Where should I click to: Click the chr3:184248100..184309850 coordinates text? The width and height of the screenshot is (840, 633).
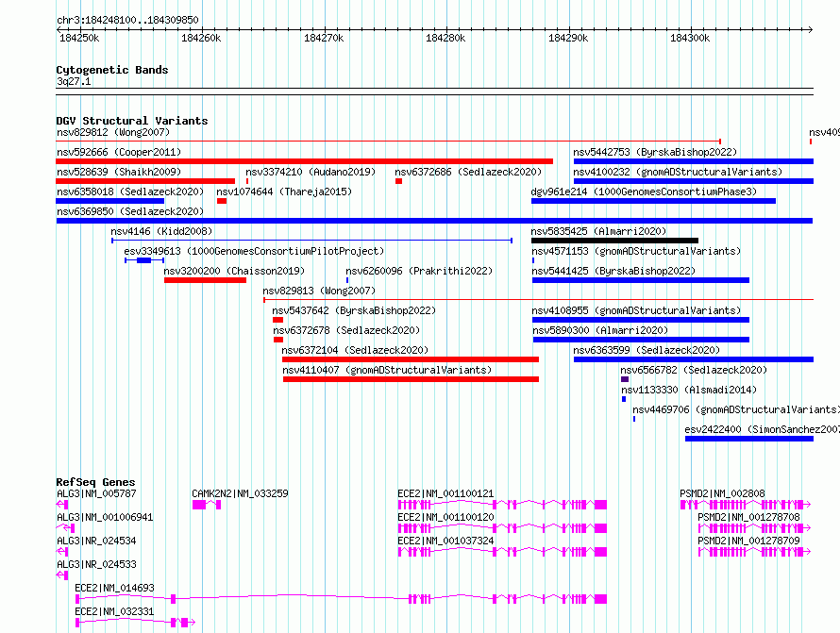point(127,20)
